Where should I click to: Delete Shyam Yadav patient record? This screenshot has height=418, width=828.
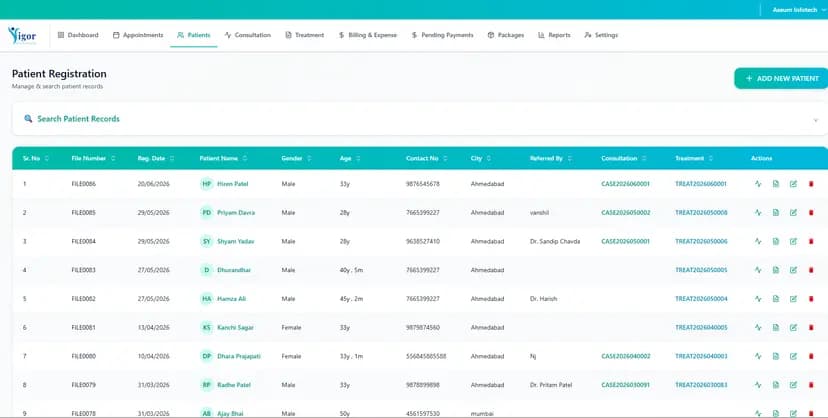pos(811,241)
